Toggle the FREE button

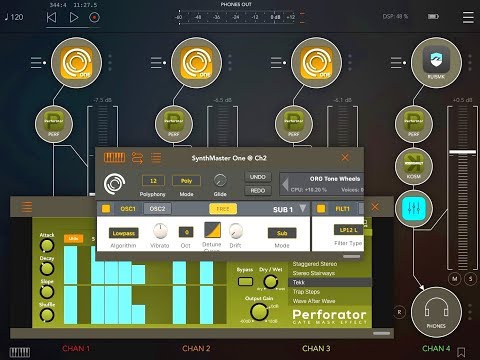[223, 209]
